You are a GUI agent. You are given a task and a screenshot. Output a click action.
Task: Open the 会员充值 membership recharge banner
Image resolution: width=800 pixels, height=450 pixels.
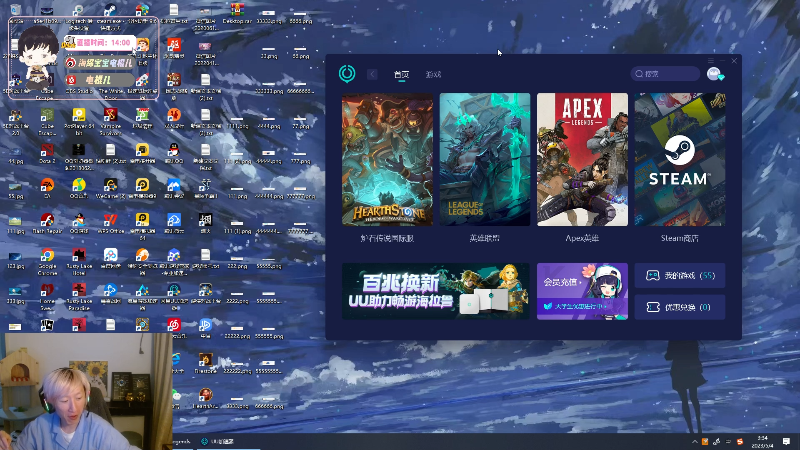pyautogui.click(x=582, y=291)
